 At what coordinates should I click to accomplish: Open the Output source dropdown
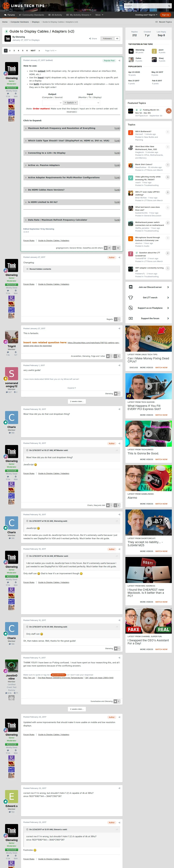point(52,103)
